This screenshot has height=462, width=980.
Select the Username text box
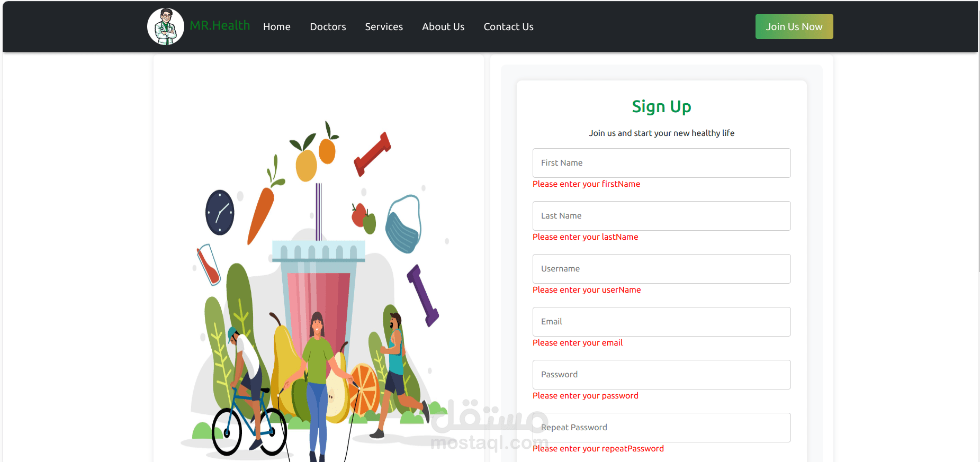pyautogui.click(x=662, y=269)
